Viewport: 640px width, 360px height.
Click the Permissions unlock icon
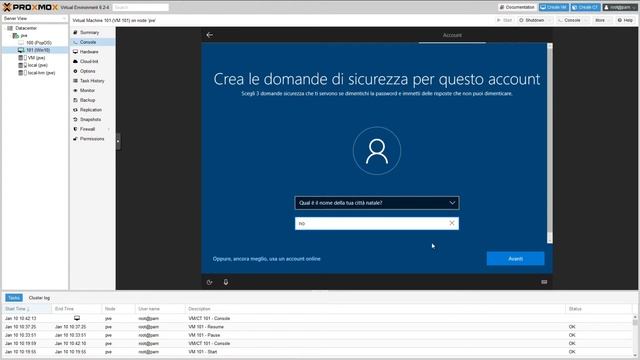(x=75, y=139)
